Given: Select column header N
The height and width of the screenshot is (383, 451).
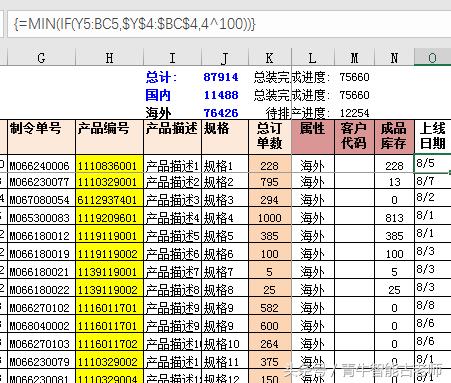Looking at the screenshot, I should point(394,58).
